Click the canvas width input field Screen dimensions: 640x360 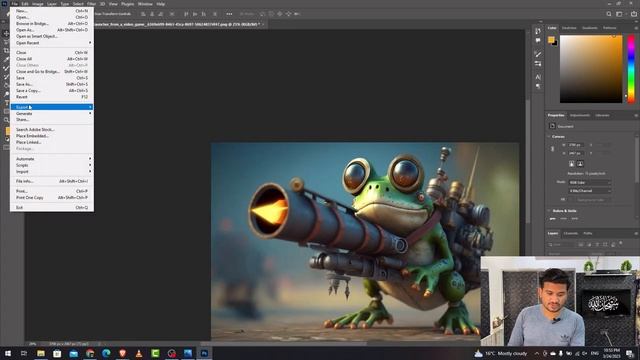(576, 145)
